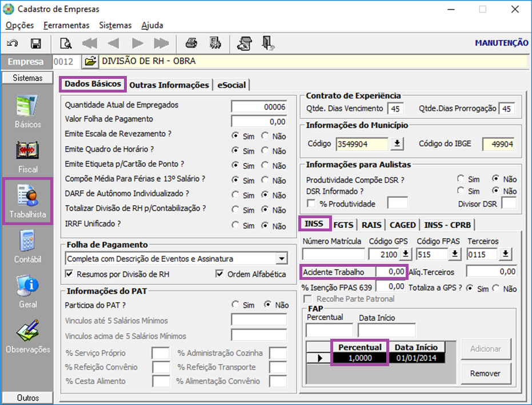Select Sim for IRRF Unificado
Viewport: 532px width, 405px height.
click(235, 225)
